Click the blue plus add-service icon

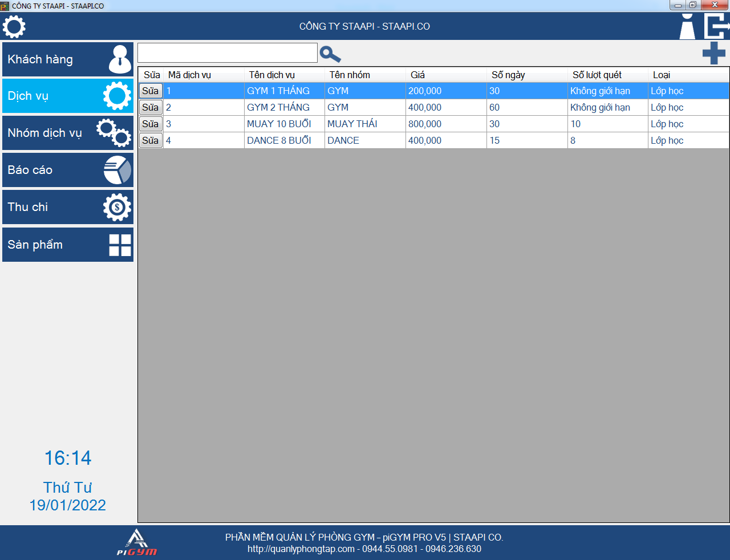tap(713, 54)
